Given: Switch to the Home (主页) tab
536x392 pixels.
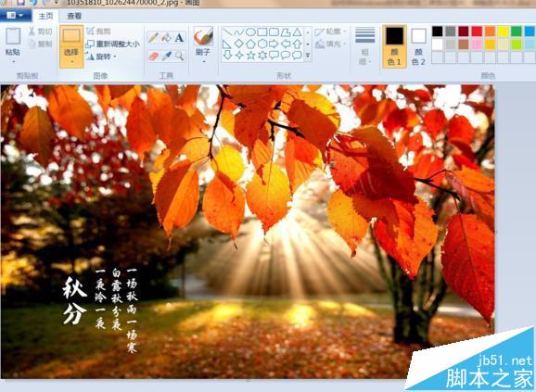Looking at the screenshot, I should (45, 16).
